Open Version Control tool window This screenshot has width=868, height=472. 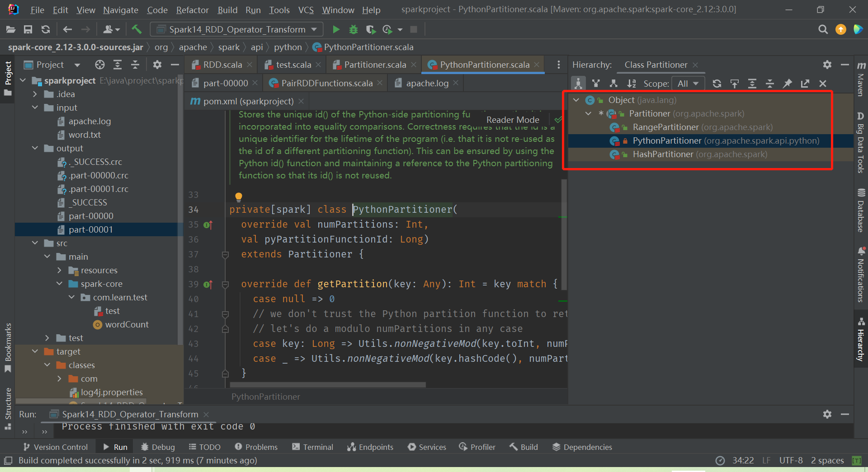click(56, 447)
